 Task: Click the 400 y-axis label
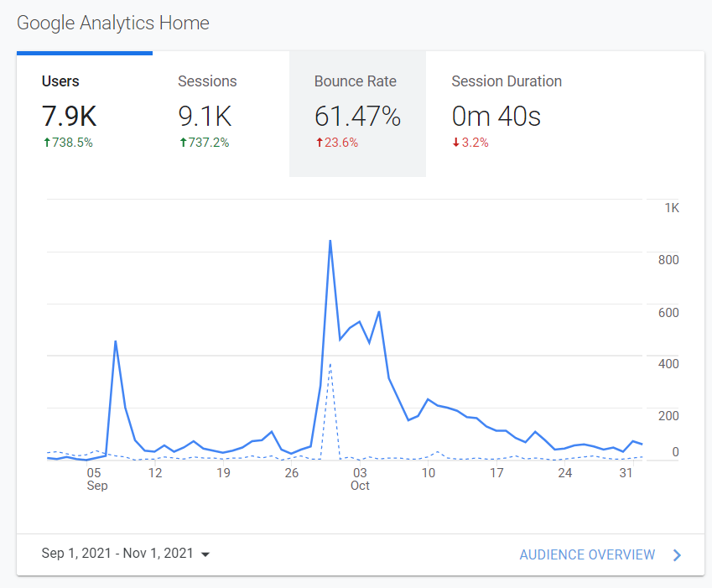click(668, 364)
